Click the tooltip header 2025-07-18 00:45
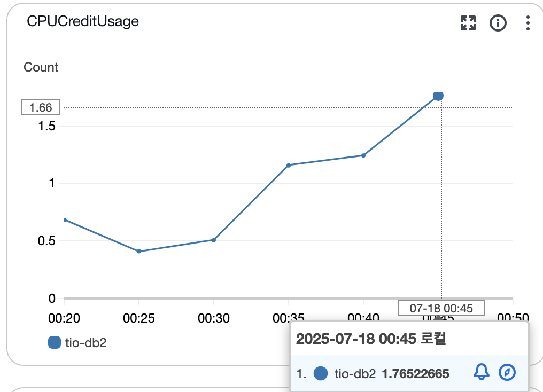This screenshot has width=543, height=392. point(371,339)
